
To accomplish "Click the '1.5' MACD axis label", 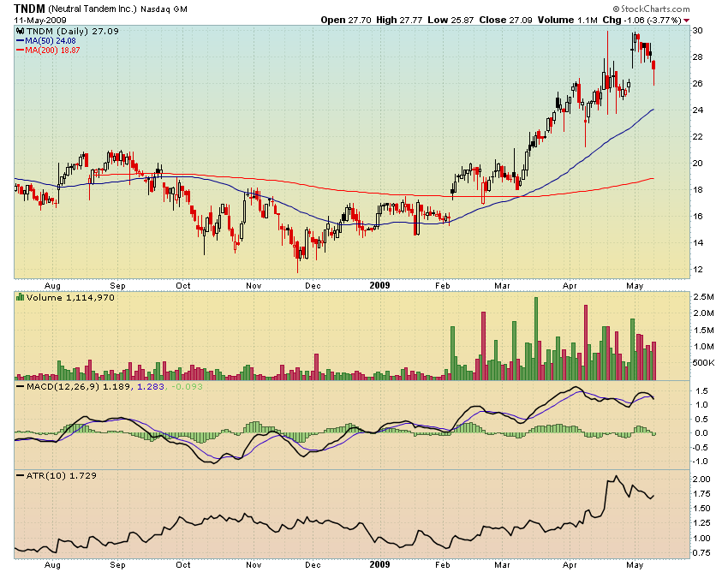I will point(701,391).
